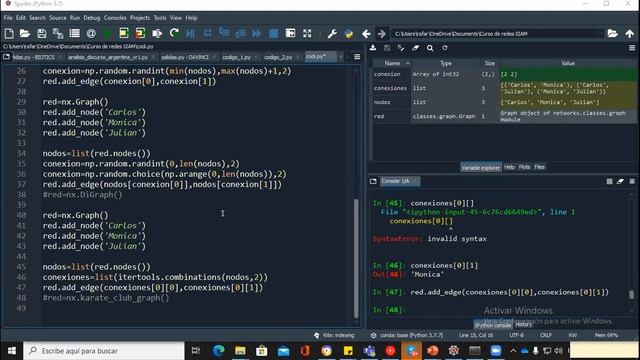Toggle the fullscreen mode icon
This screenshot has height=360, width=640.
(x=307, y=33)
